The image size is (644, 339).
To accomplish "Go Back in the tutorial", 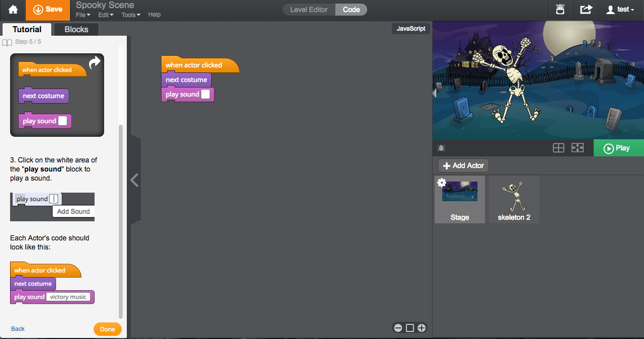I will coord(18,329).
